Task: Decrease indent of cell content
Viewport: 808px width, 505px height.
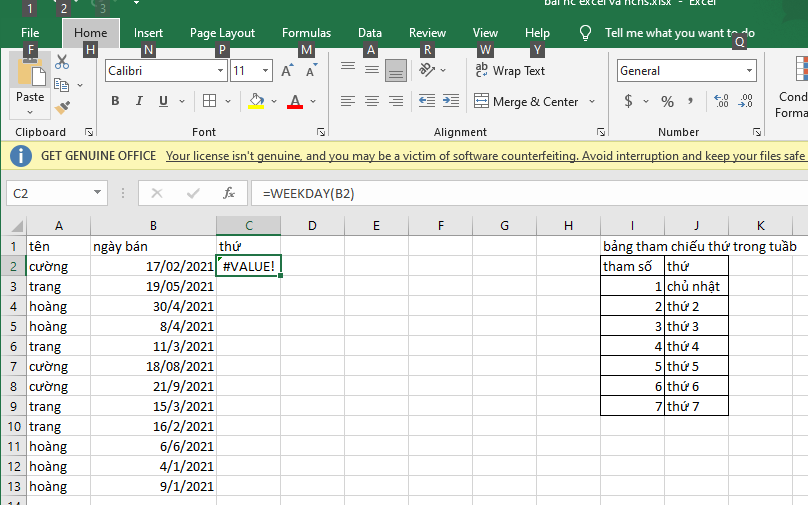Action: pos(427,100)
